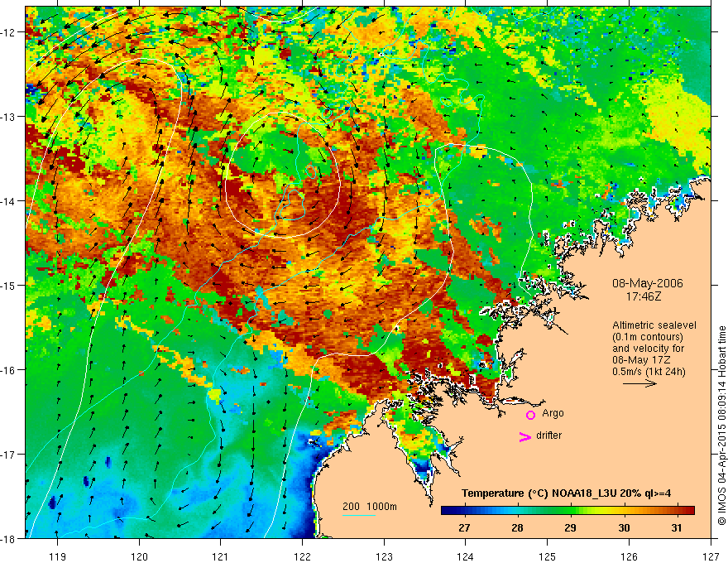Click longitude axis label 121
Image resolution: width=728 pixels, height=563 pixels.
coord(221,556)
